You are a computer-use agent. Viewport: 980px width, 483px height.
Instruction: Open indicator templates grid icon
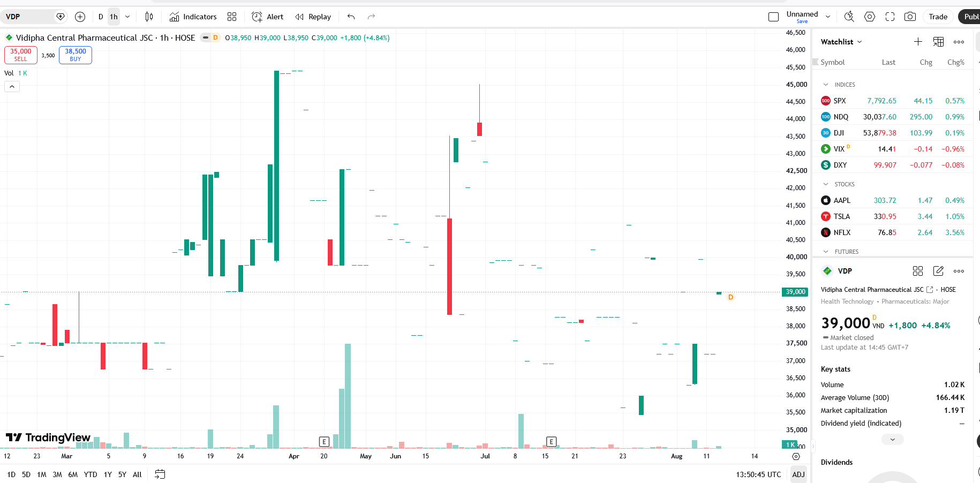click(x=232, y=17)
